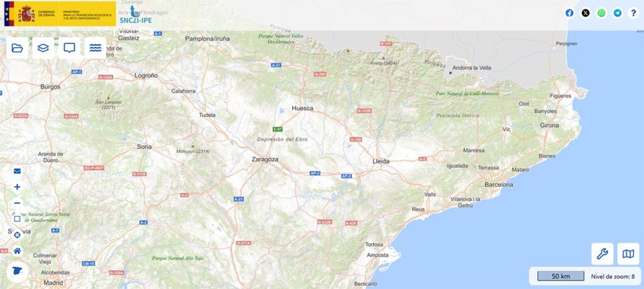
Task: Click the crosshair locate icon
Action: (x=17, y=235)
